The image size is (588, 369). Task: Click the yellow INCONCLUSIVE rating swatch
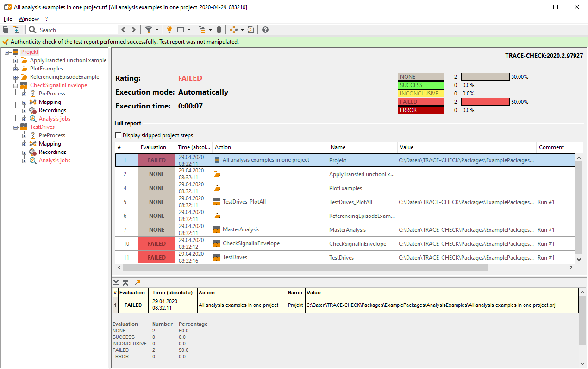point(420,94)
